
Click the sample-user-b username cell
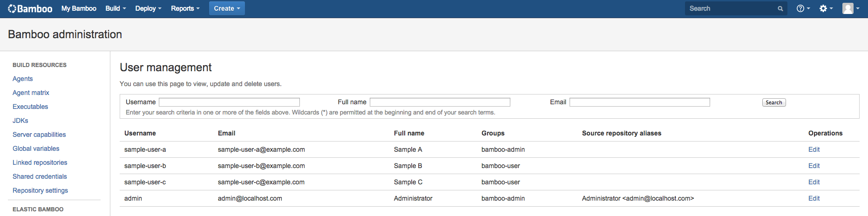point(145,166)
